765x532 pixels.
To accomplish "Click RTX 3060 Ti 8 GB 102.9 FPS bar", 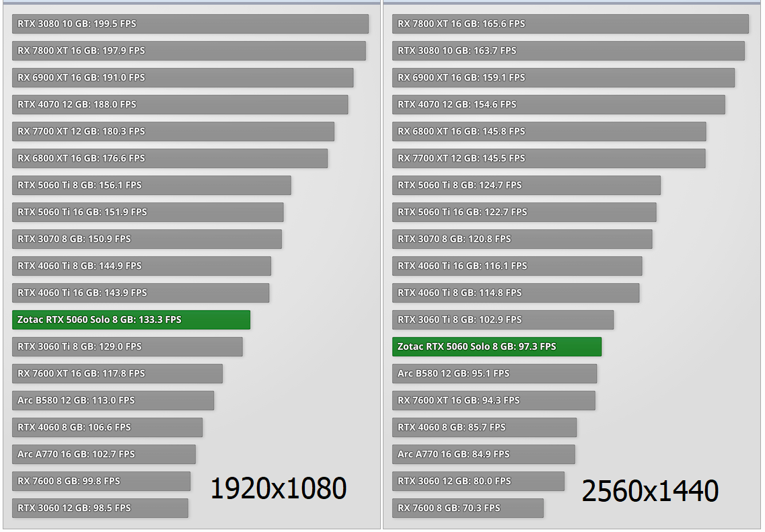I will click(x=503, y=319).
